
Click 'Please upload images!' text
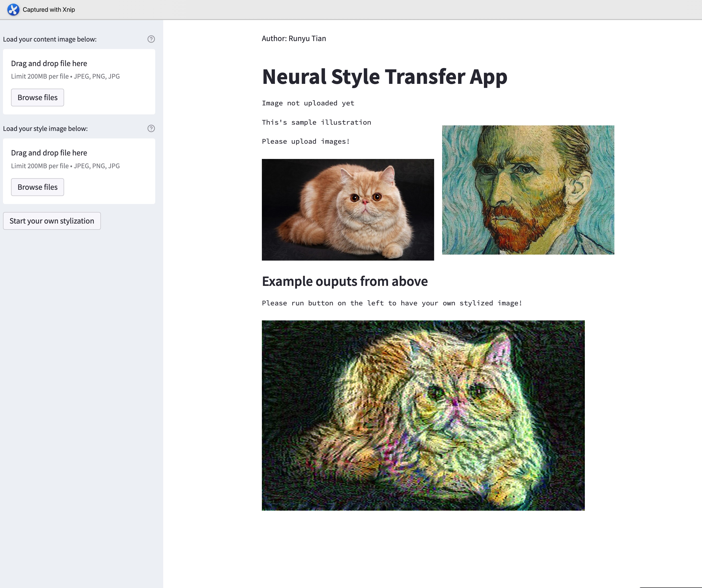(306, 141)
